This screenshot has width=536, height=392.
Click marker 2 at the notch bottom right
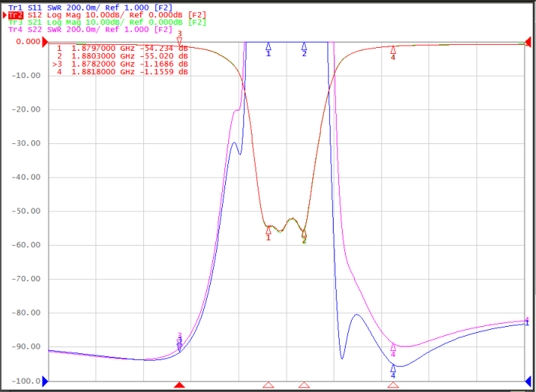pyautogui.click(x=304, y=234)
